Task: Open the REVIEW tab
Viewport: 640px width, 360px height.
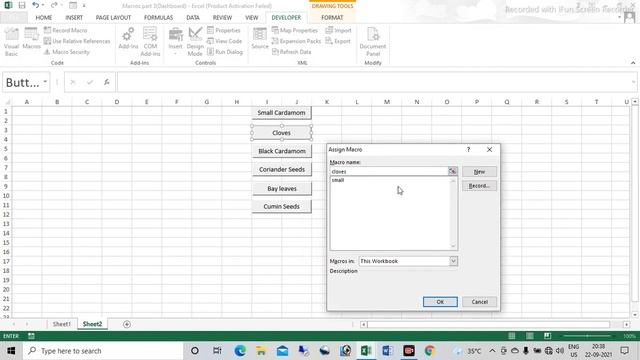Action: (x=222, y=18)
